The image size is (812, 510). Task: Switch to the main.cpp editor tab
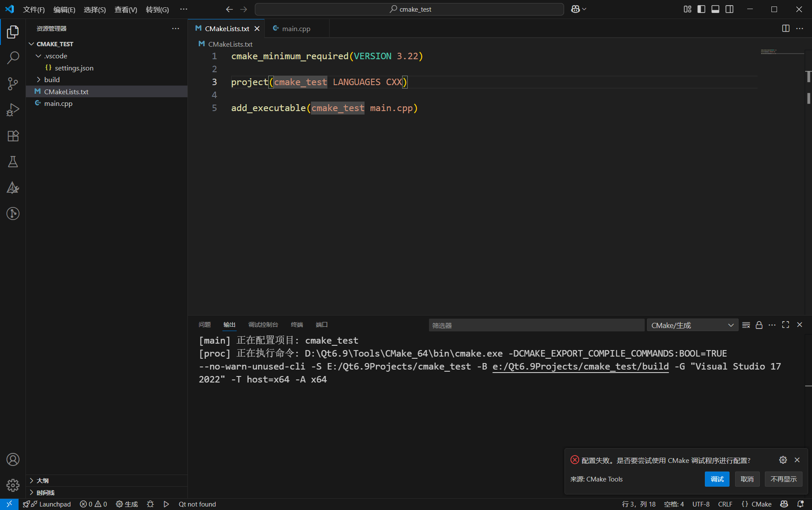click(x=296, y=28)
